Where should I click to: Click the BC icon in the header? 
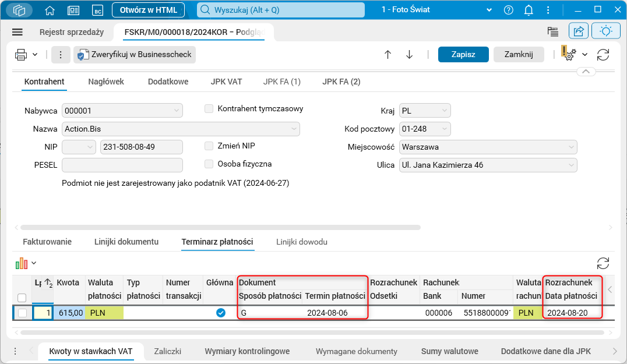97,9
